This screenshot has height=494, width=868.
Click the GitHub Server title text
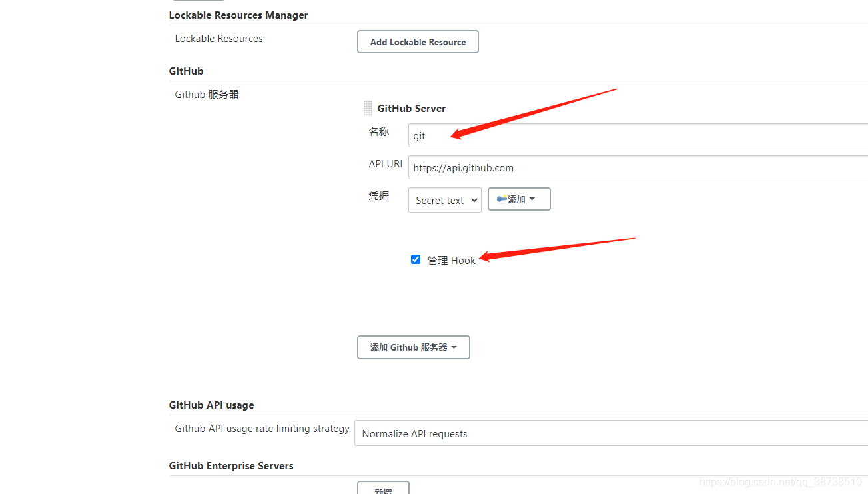point(412,108)
